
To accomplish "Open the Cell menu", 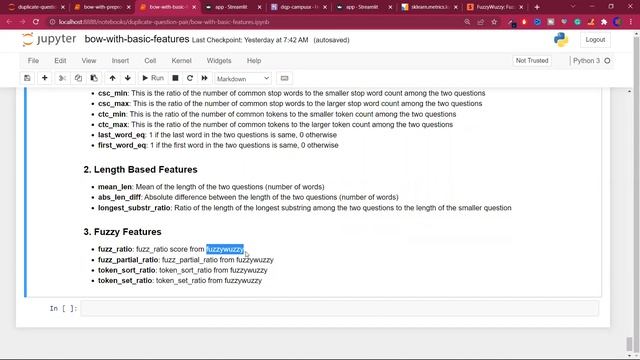I will tap(150, 60).
